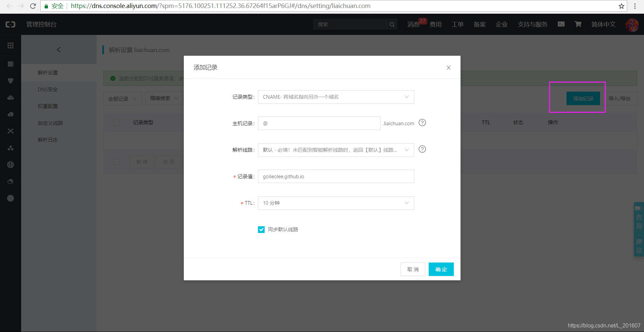The height and width of the screenshot is (332, 644).
Task: Open 备案 in top navigation
Action: (480, 25)
